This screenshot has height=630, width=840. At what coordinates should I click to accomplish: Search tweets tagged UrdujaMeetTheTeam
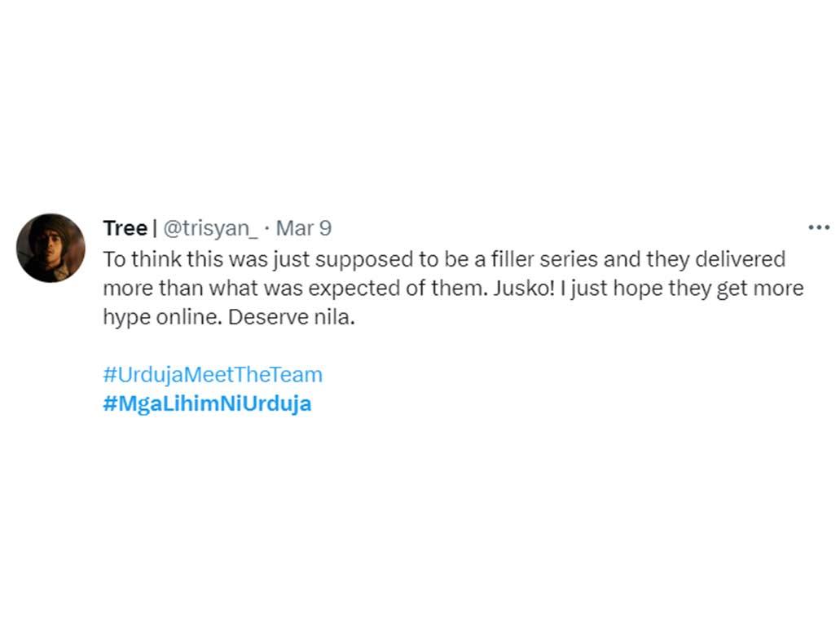[213, 374]
